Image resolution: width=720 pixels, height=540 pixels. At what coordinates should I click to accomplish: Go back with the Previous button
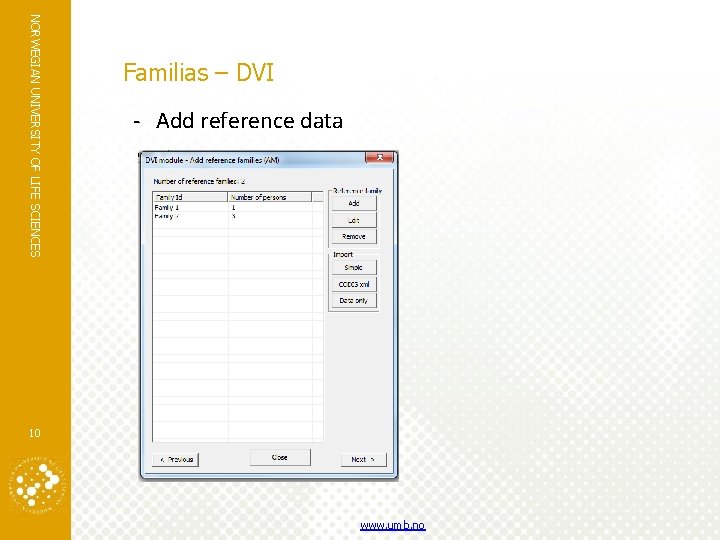click(175, 459)
